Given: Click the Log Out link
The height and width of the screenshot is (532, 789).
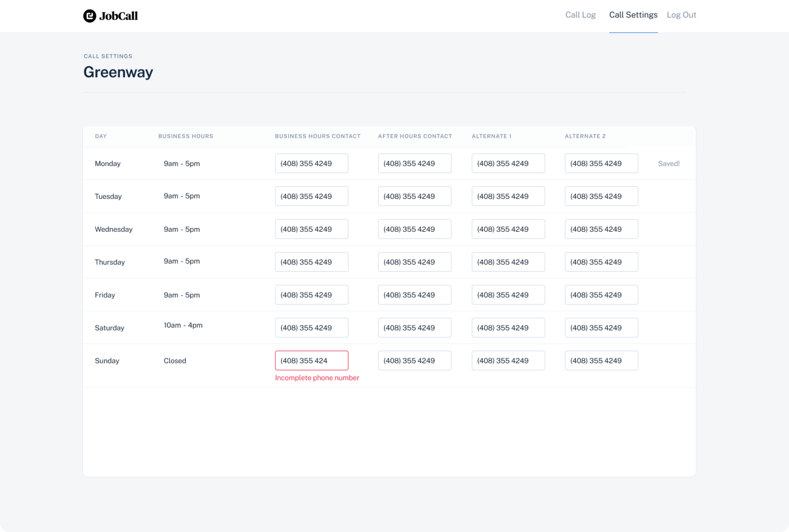Looking at the screenshot, I should coord(681,15).
